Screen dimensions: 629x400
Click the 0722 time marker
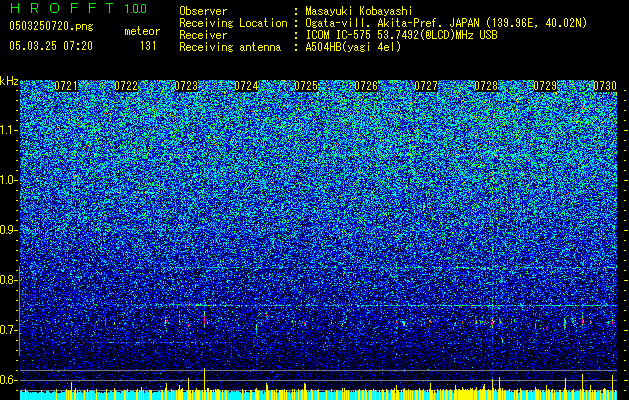pos(126,86)
